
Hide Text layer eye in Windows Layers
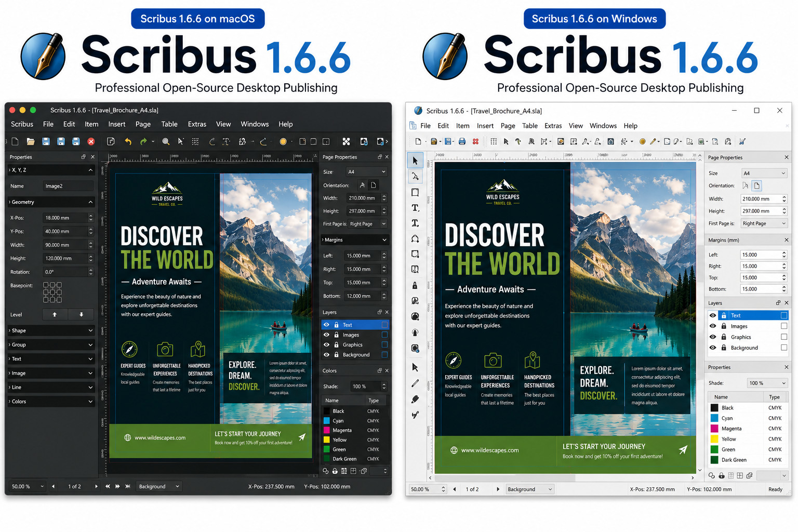713,315
